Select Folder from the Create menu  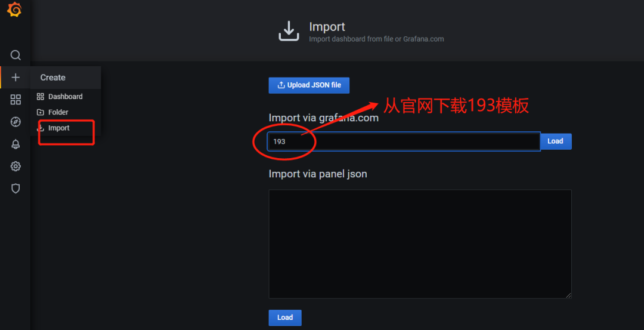point(58,112)
